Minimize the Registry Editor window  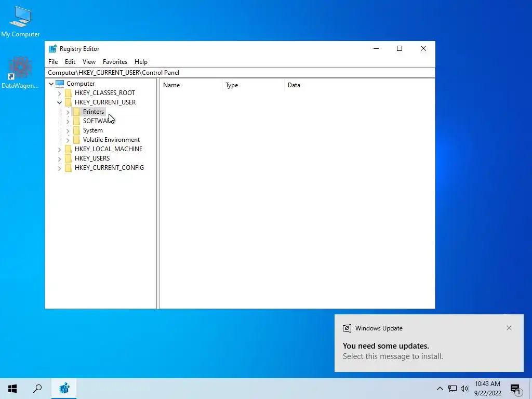[376, 48]
